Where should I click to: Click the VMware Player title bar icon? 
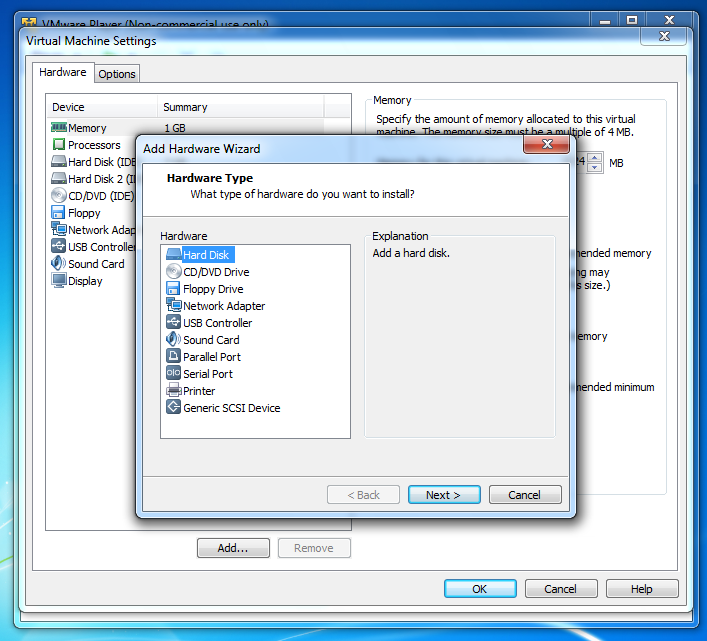tap(29, 22)
